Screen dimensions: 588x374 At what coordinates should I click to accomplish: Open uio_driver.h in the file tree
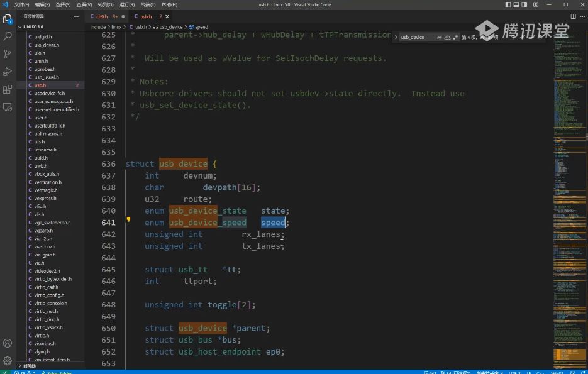point(47,45)
